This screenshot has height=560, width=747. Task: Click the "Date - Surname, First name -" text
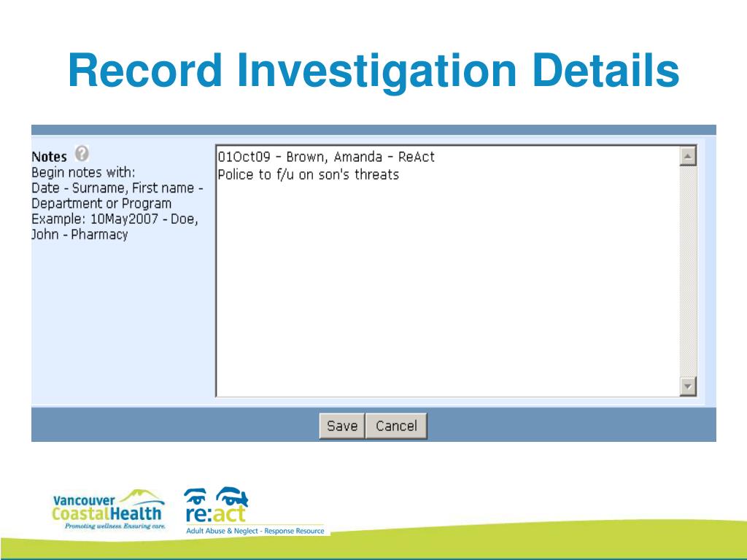(x=117, y=187)
